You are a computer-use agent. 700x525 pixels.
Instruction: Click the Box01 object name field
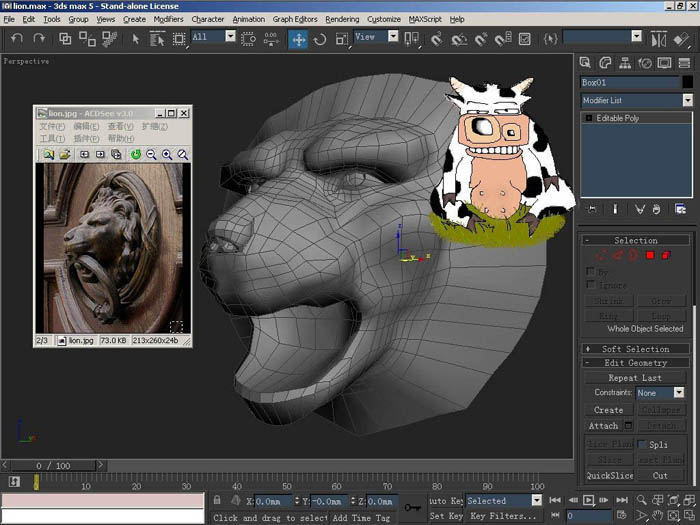pos(629,82)
